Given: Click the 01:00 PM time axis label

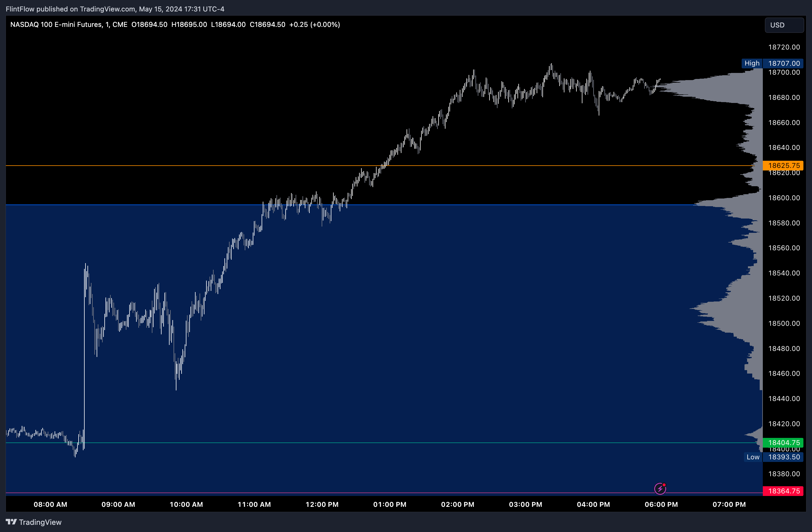Looking at the screenshot, I should [x=390, y=504].
